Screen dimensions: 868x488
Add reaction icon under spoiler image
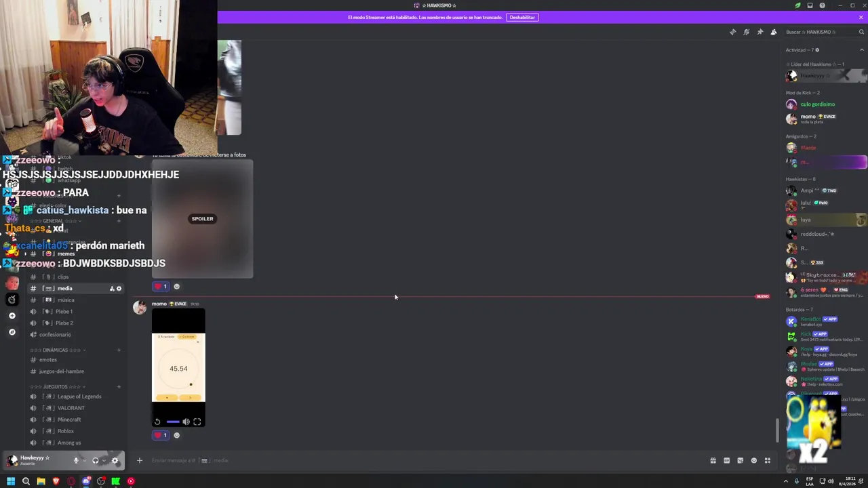point(177,286)
